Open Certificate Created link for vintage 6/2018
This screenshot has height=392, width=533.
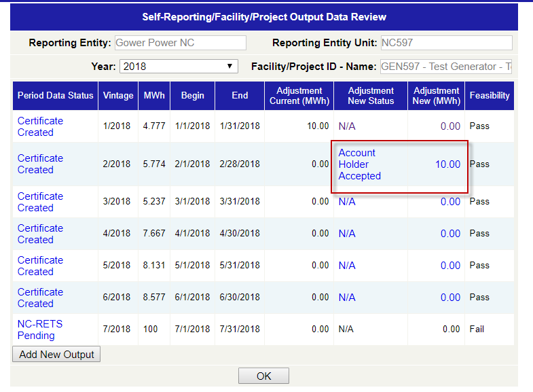pyautogui.click(x=40, y=298)
